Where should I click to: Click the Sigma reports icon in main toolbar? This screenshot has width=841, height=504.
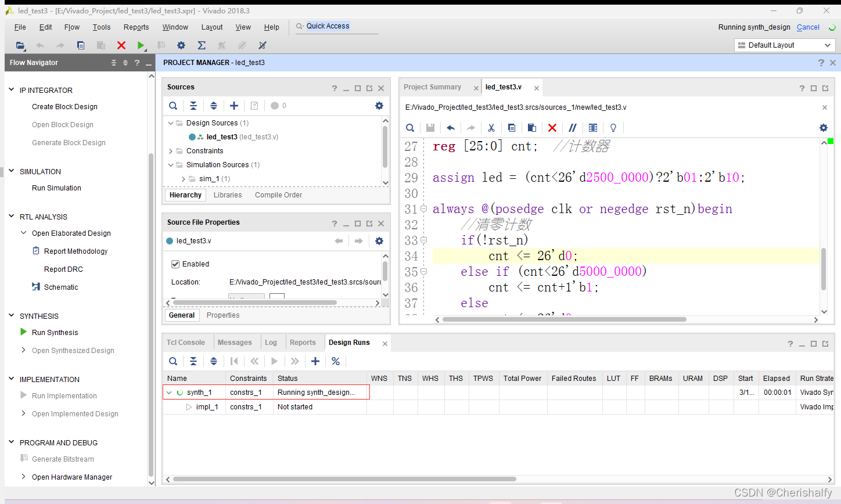coord(202,45)
